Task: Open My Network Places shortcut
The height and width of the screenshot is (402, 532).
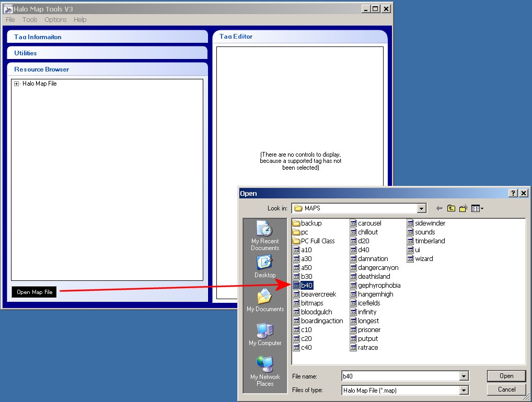Action: click(x=265, y=371)
